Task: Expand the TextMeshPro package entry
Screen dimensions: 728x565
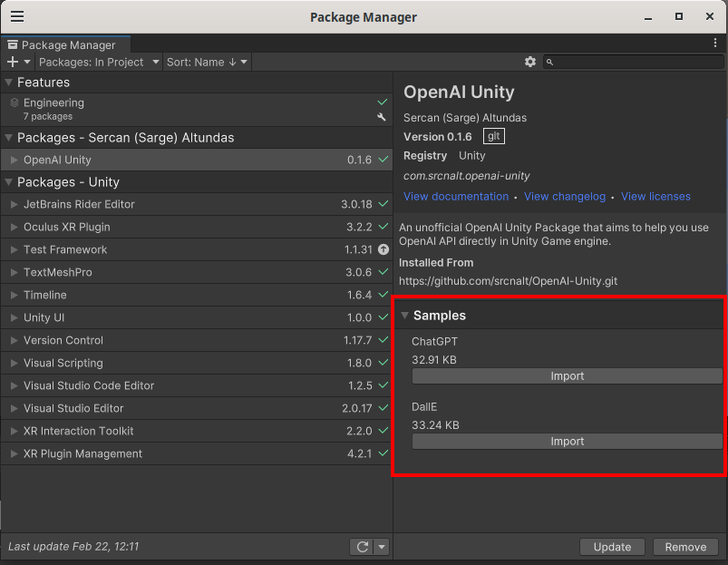Action: click(14, 272)
